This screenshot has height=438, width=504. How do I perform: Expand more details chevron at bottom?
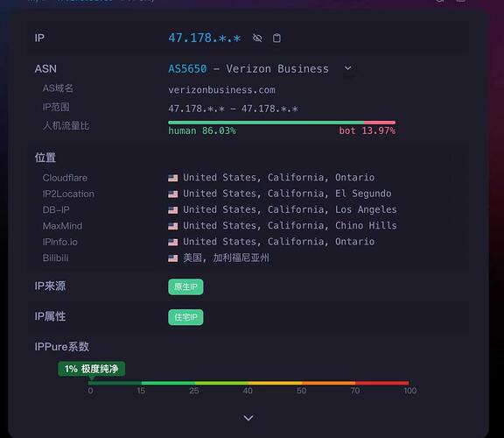248,418
